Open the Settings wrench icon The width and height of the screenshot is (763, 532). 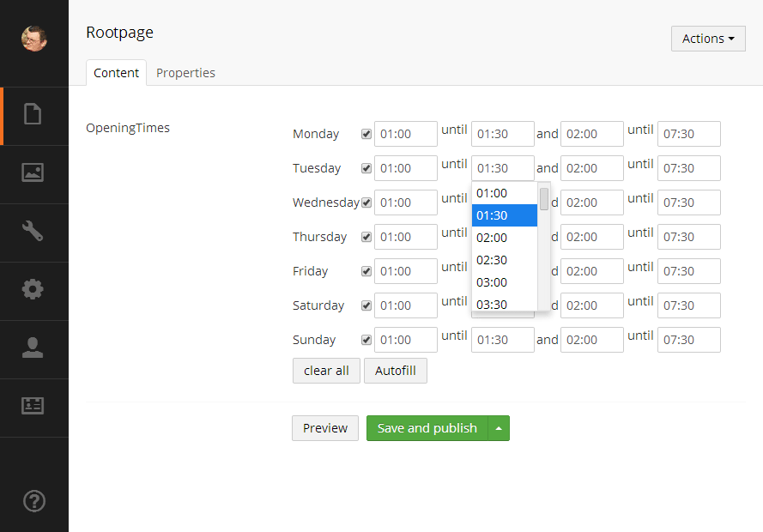(x=33, y=231)
